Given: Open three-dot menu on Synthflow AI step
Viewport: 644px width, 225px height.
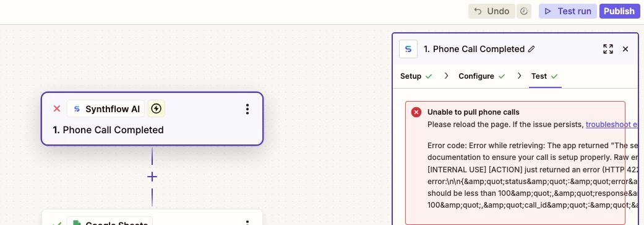Looking at the screenshot, I should click(247, 109).
